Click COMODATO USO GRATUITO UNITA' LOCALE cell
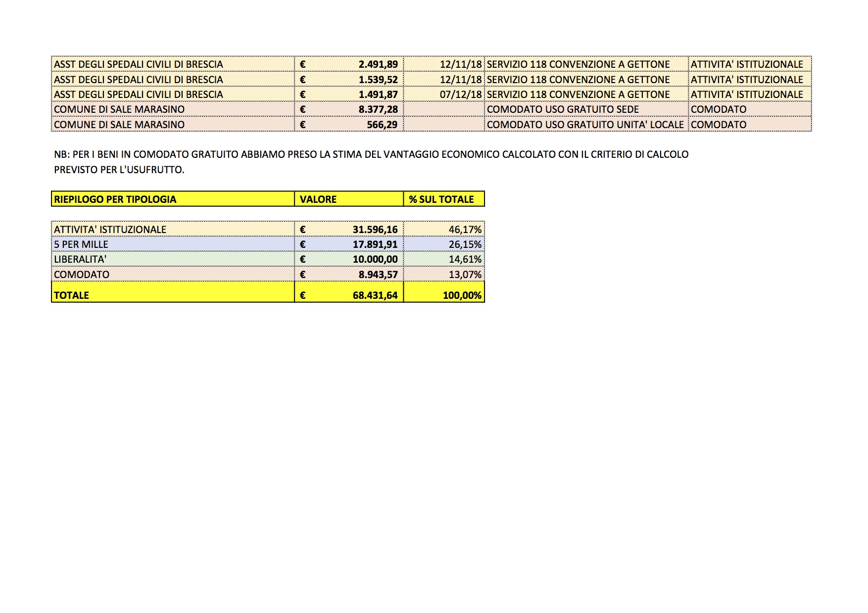Screen dimensions: 868x613 coord(585,125)
